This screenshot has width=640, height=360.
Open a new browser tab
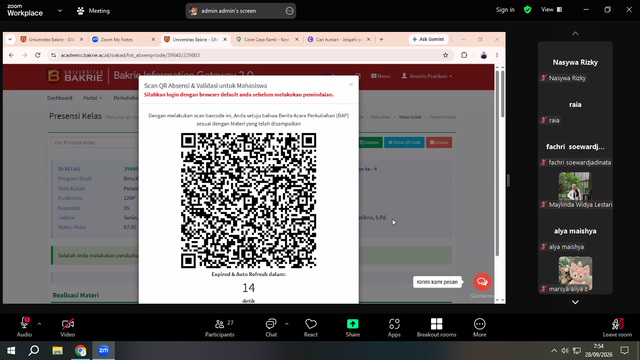pyautogui.click(x=381, y=40)
